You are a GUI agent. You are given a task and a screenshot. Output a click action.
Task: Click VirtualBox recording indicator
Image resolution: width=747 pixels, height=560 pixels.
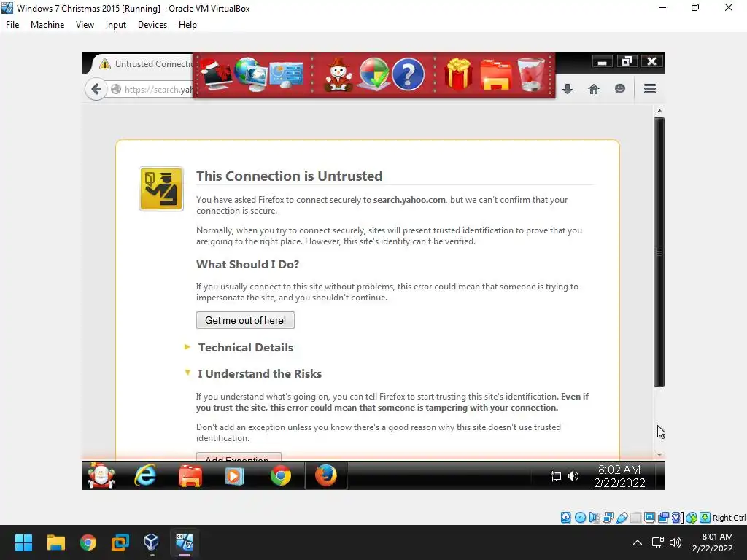tap(663, 518)
